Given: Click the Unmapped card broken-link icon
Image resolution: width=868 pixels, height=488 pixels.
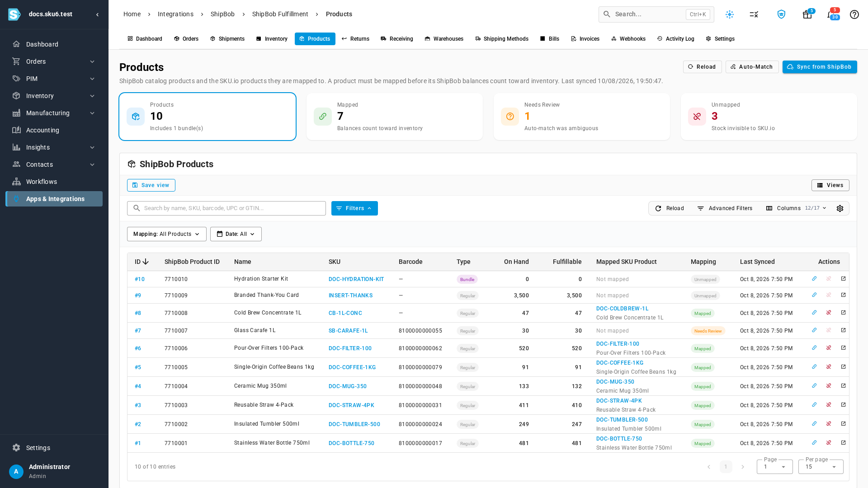Looking at the screenshot, I should coord(697,117).
